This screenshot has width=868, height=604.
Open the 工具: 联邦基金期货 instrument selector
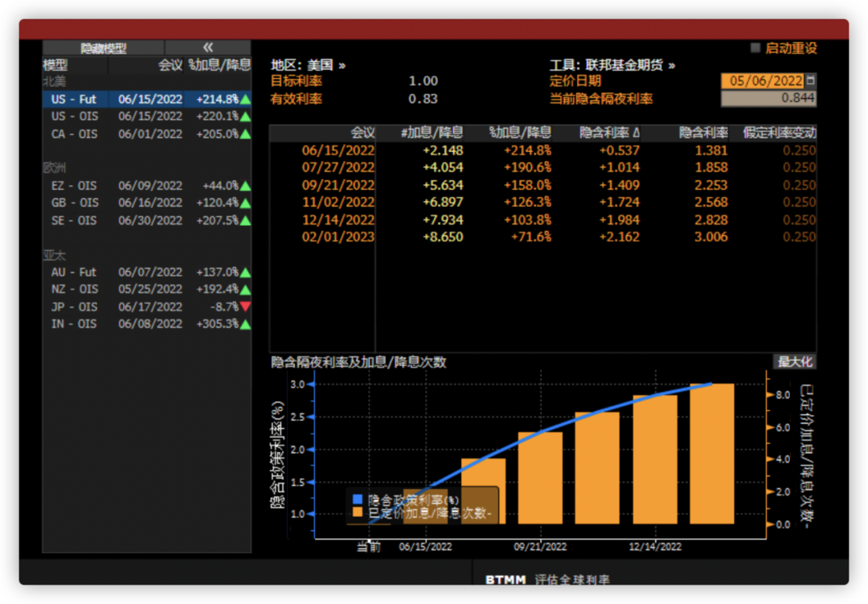612,65
